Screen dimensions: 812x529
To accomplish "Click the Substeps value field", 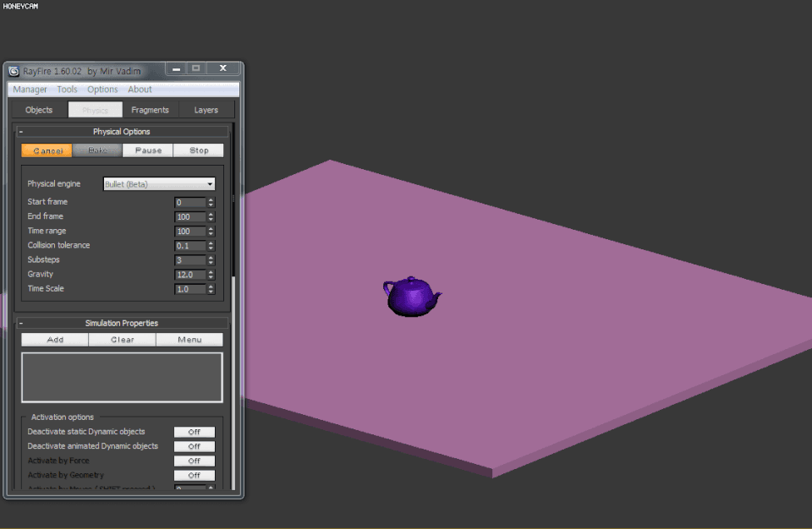I will click(x=190, y=260).
